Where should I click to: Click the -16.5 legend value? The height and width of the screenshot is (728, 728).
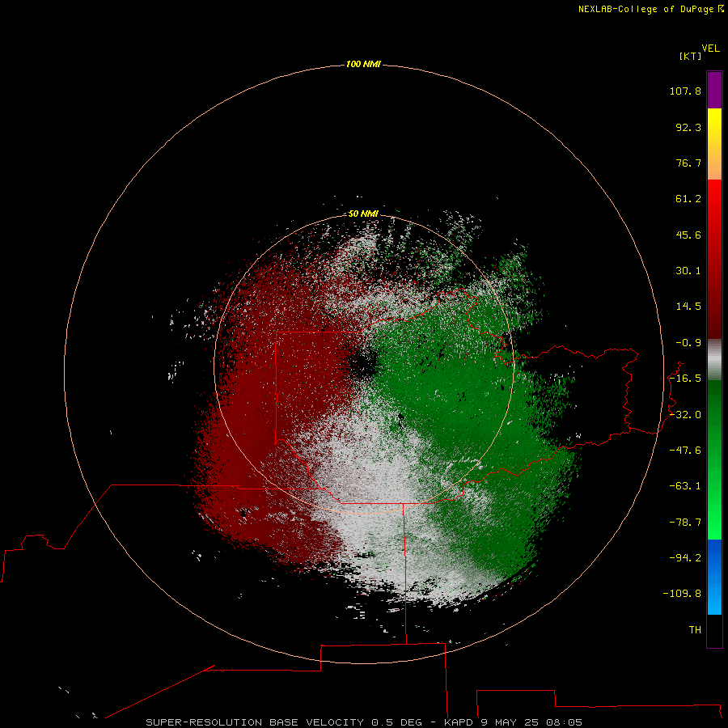coord(685,379)
